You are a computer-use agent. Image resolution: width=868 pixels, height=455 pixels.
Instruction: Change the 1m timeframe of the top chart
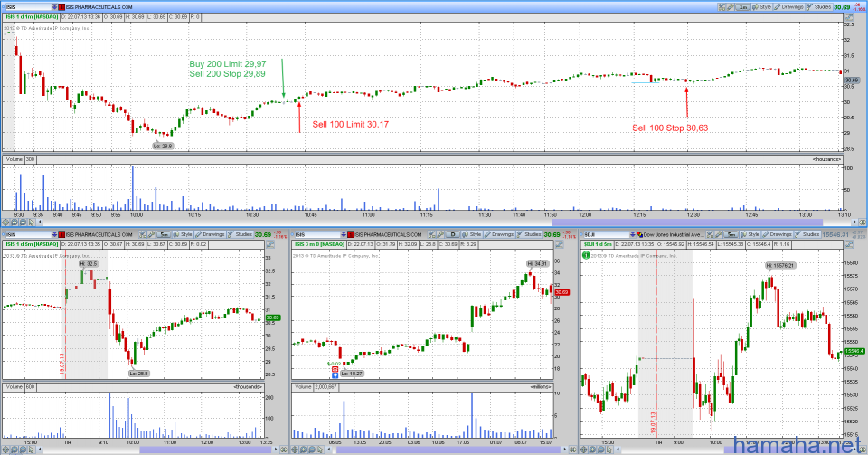(x=743, y=6)
